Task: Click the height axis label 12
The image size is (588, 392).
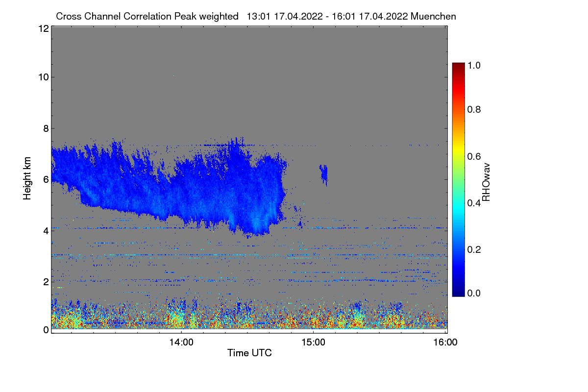Action: pyautogui.click(x=43, y=28)
